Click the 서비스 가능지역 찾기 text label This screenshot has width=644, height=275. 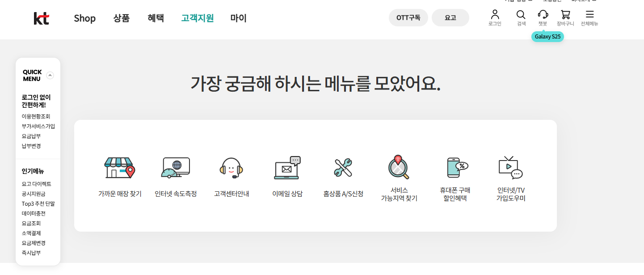click(399, 194)
